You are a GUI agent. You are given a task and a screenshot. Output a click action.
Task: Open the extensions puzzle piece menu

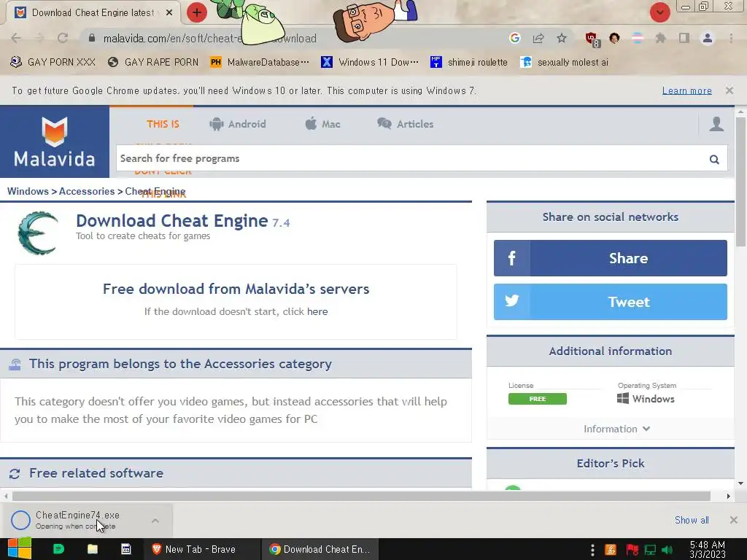pyautogui.click(x=660, y=38)
